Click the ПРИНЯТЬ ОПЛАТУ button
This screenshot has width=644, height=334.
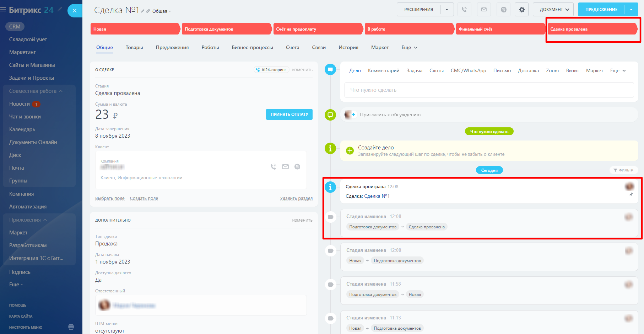pyautogui.click(x=289, y=114)
